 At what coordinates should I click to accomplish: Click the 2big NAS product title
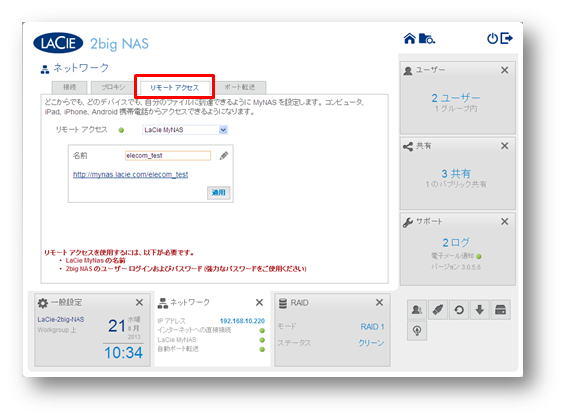click(119, 44)
